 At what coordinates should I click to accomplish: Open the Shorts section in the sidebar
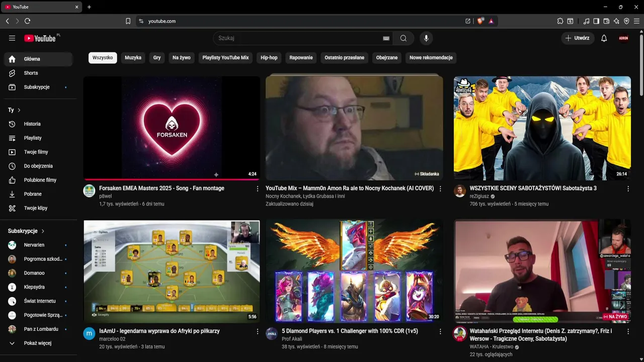38,73
